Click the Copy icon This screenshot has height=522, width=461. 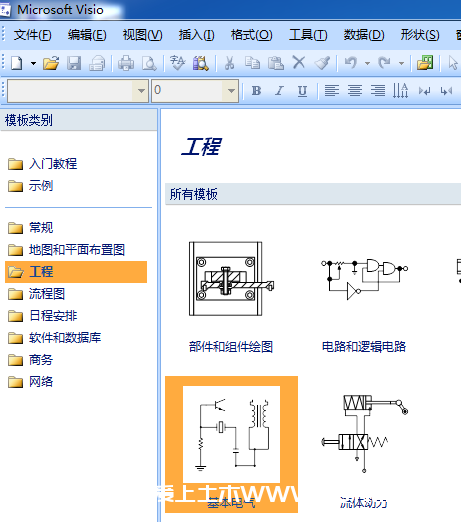tap(252, 63)
